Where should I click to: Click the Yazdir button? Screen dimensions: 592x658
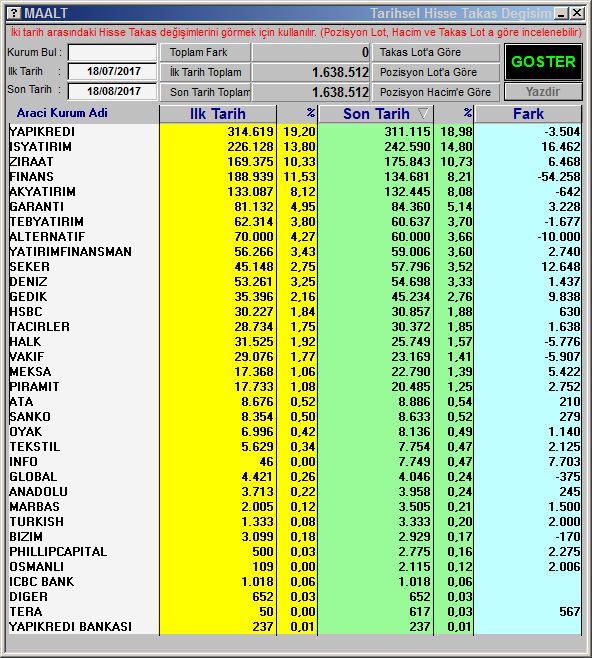(543, 91)
